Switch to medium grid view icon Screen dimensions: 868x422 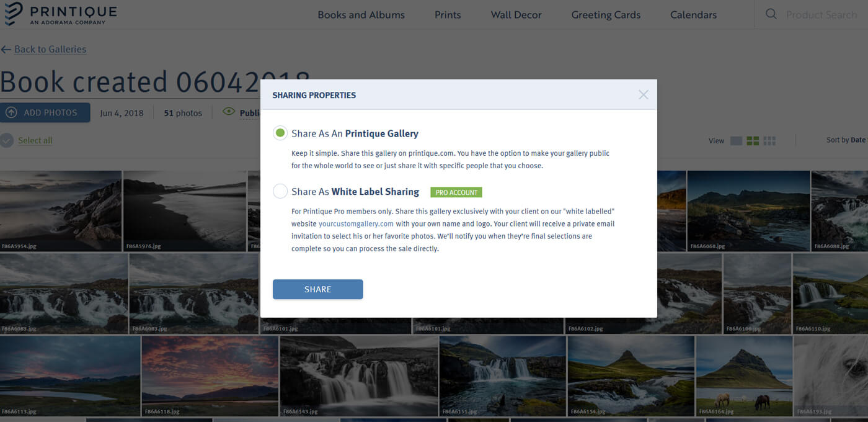point(753,140)
